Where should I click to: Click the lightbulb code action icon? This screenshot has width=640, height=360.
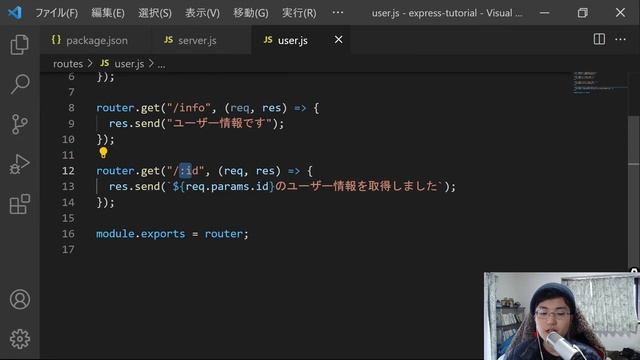(x=103, y=153)
